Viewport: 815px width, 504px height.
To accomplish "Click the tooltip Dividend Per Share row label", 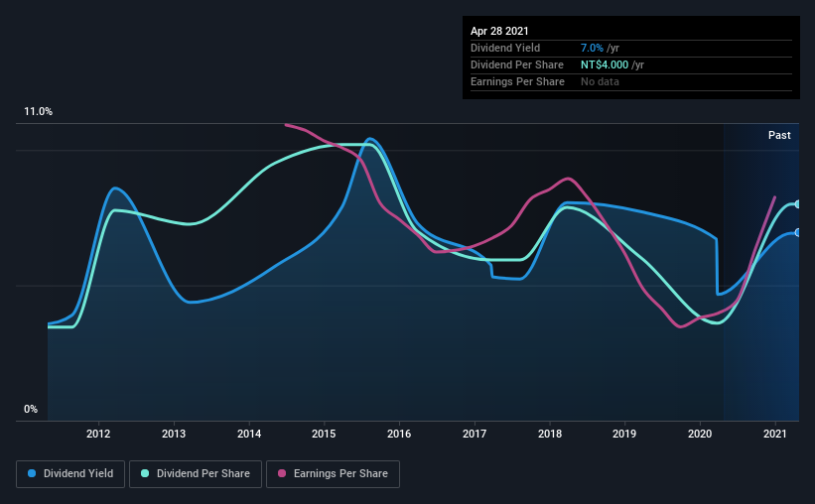I will click(516, 64).
